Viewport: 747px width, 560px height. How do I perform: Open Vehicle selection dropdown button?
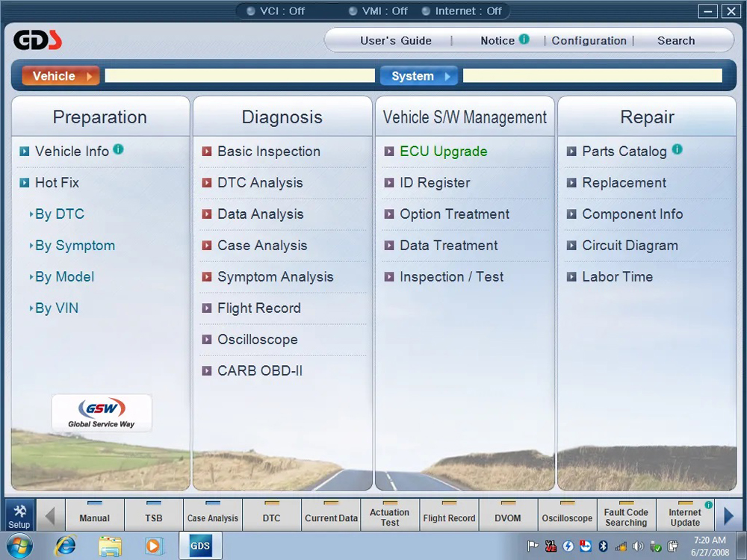61,75
